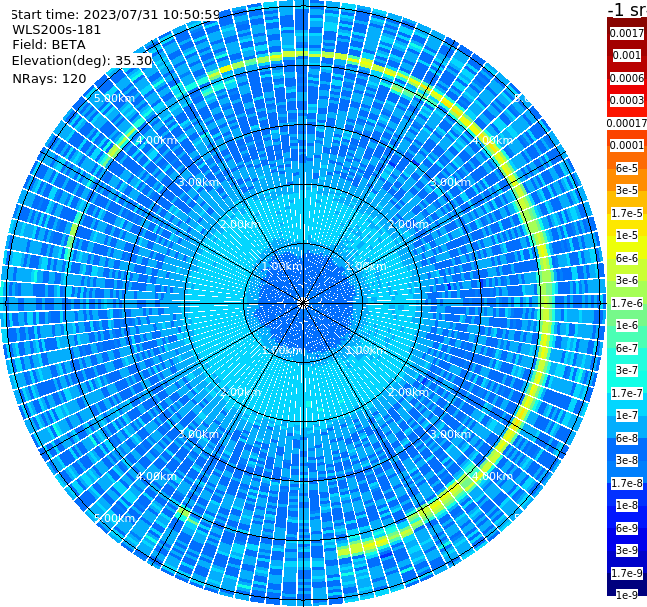Click the 1.7e-7 colorbar tick label
Image resolution: width=647 pixels, height=607 pixels.
click(627, 393)
